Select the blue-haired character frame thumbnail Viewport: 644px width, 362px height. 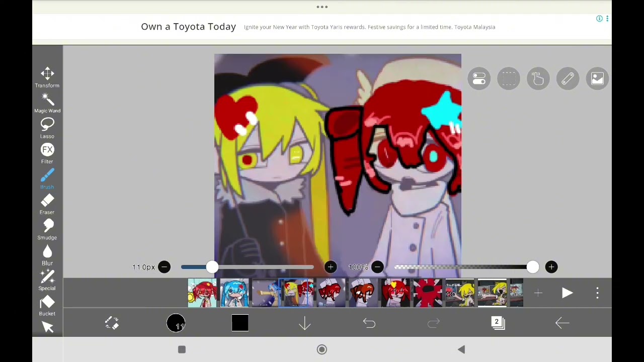coord(234,293)
